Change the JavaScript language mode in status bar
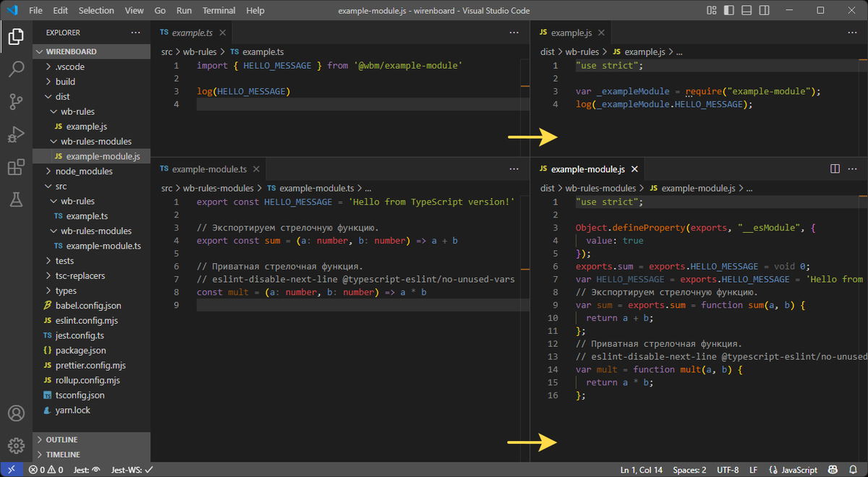The width and height of the screenshot is (868, 477). click(x=793, y=470)
